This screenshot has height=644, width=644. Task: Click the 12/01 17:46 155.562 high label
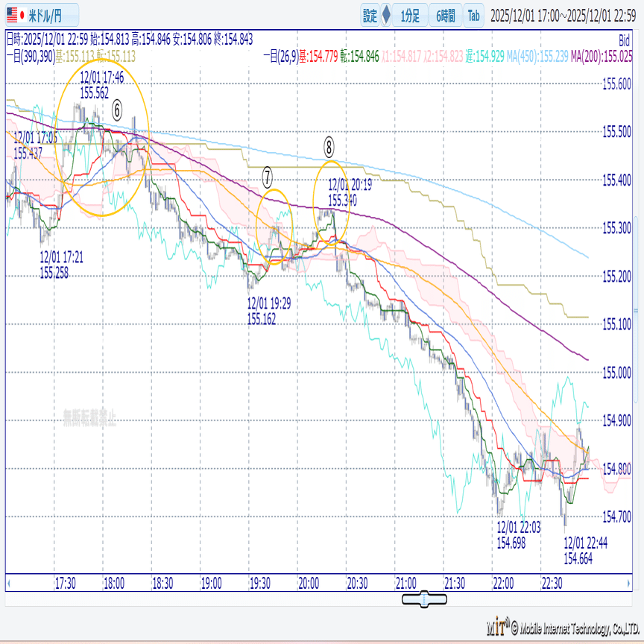click(101, 85)
